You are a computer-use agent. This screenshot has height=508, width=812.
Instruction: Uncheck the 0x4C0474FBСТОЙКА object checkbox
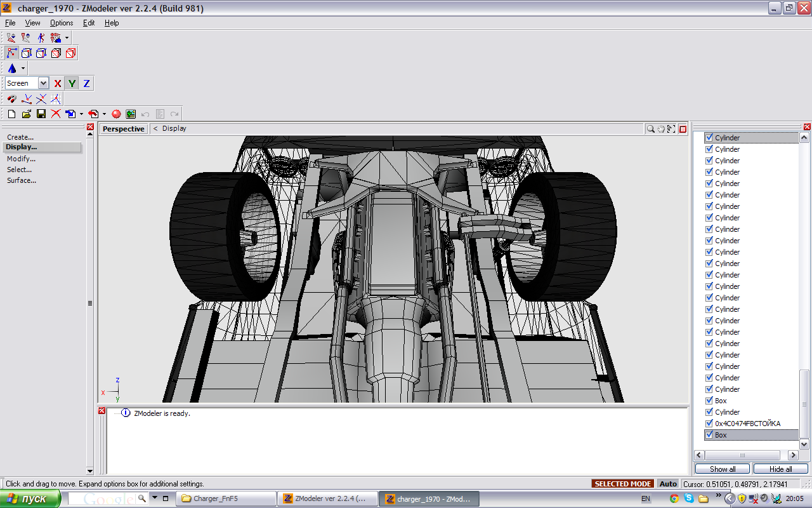[x=709, y=424]
